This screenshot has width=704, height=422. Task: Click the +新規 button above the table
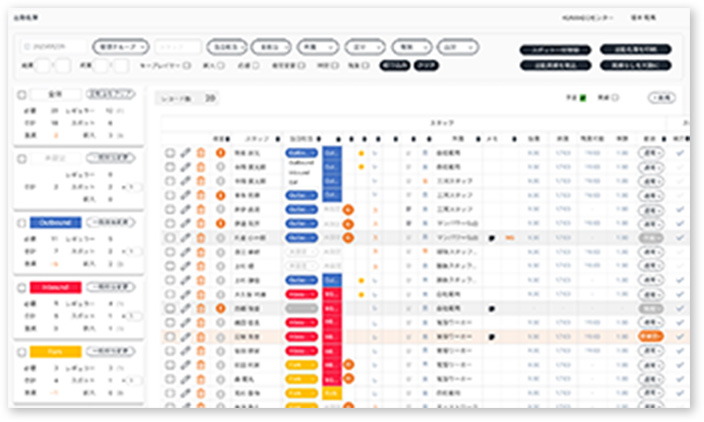click(x=661, y=97)
